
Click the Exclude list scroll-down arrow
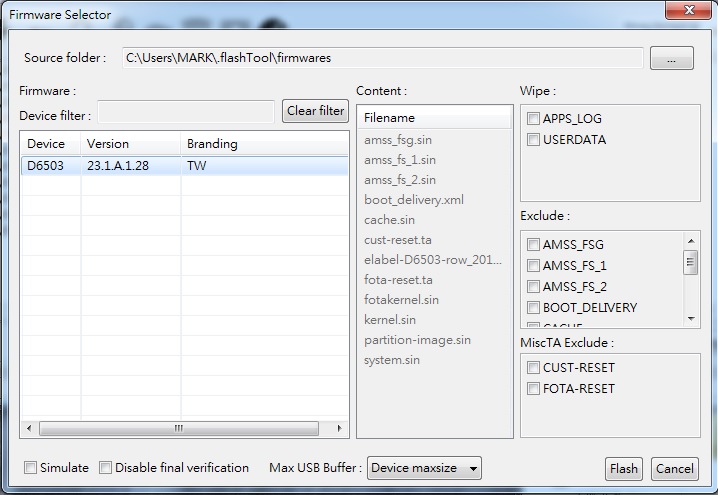tap(691, 319)
